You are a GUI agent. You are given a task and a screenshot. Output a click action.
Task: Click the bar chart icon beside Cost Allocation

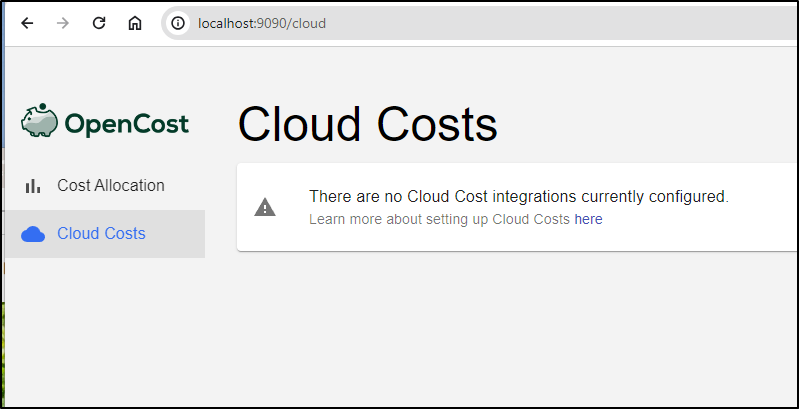click(33, 186)
